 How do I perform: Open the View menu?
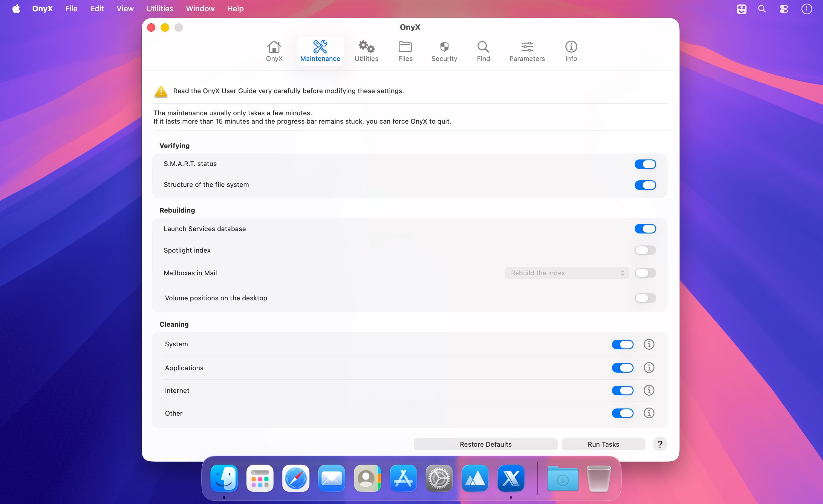[125, 9]
